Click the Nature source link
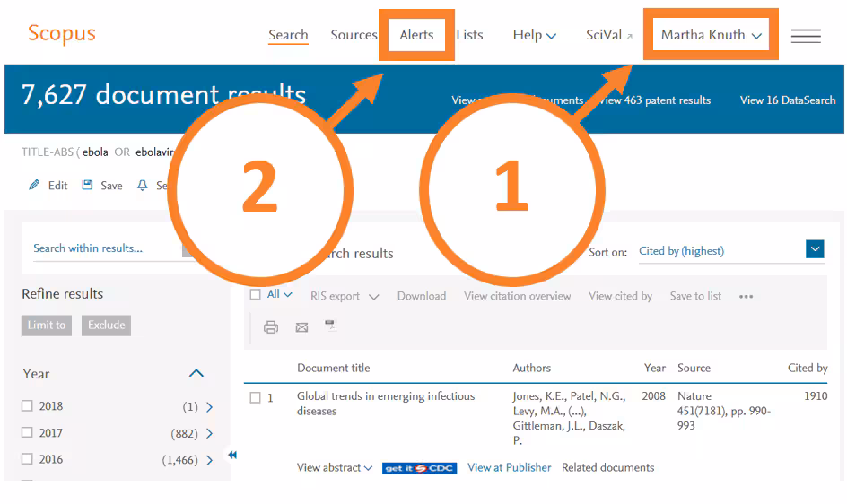Screen dimensions: 847x504 694,396
